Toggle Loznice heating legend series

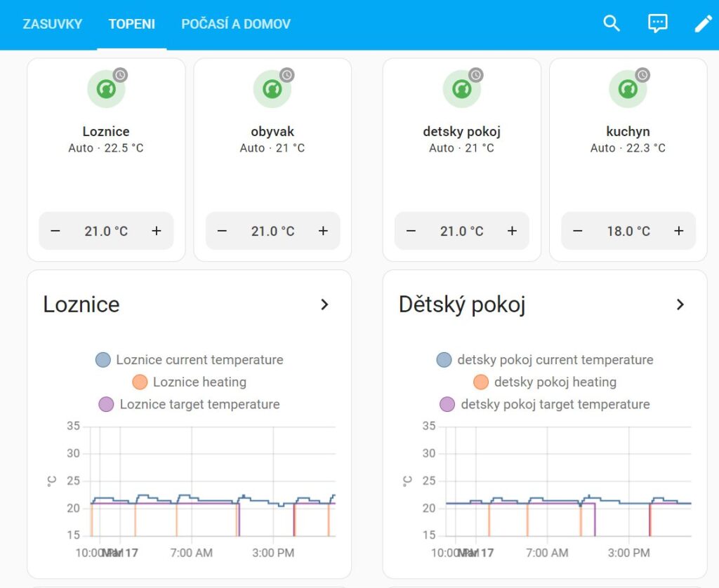190,382
